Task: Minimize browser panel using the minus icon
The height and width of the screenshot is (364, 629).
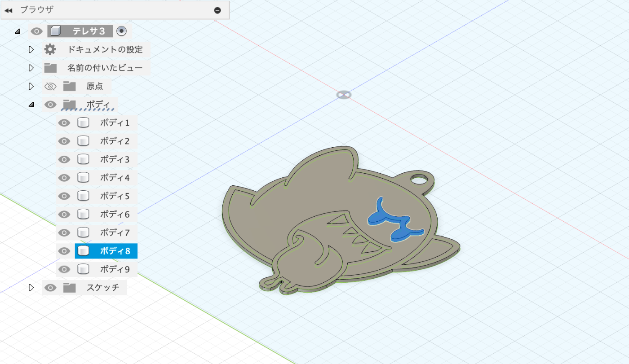Action: (x=217, y=10)
